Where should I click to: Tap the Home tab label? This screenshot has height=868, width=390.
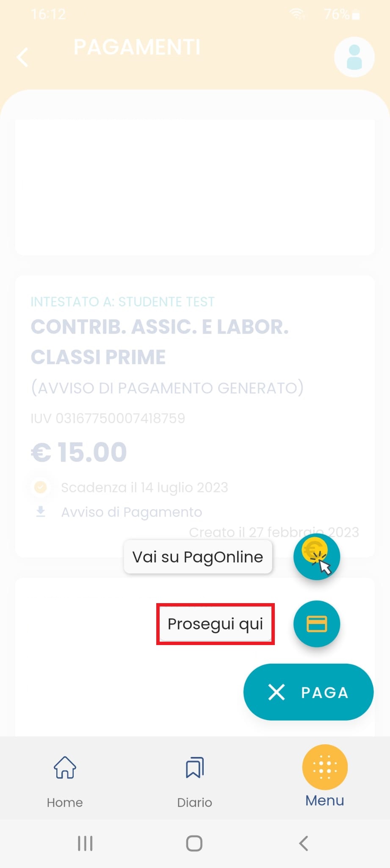pos(65,802)
